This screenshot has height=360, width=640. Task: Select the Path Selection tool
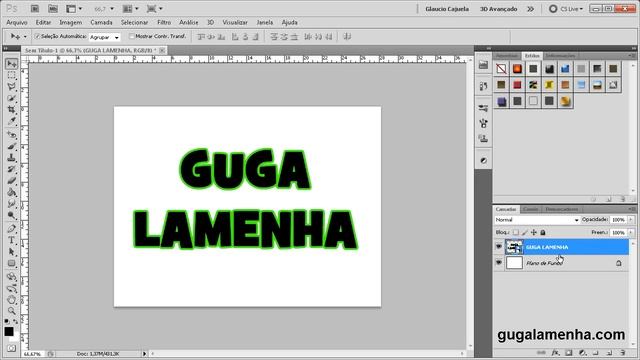click(x=11, y=251)
